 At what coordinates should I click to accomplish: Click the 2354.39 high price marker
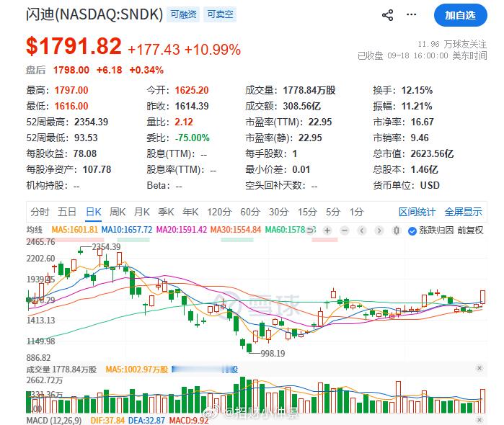pyautogui.click(x=107, y=246)
